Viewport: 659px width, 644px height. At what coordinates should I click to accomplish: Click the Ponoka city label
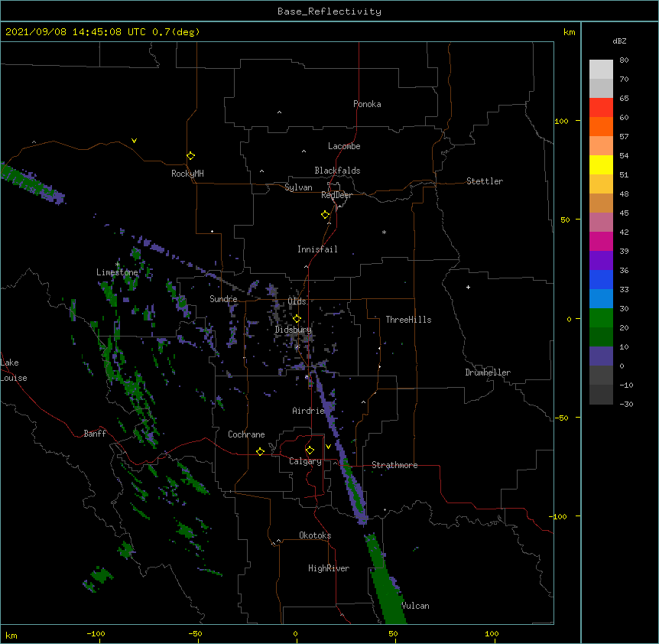click(367, 104)
